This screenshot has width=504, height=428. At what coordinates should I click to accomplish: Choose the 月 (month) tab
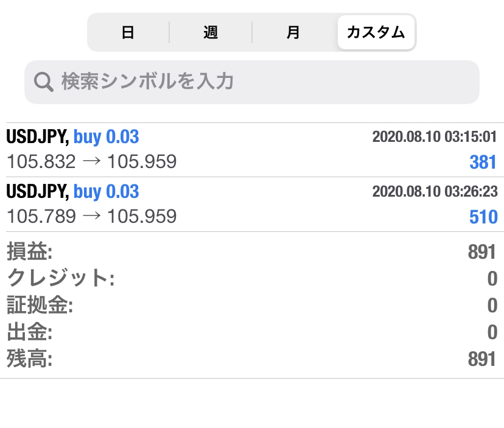point(293,32)
